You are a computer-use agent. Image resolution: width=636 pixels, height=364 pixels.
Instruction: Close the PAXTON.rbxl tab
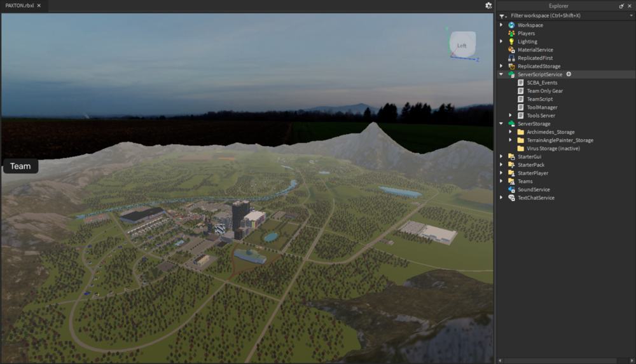click(x=39, y=6)
